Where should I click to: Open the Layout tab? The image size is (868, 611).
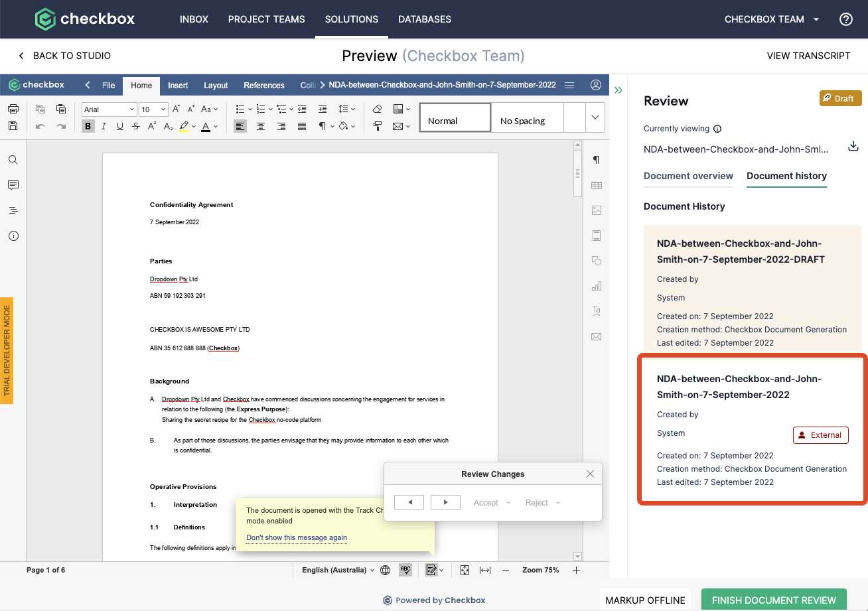[x=216, y=85]
